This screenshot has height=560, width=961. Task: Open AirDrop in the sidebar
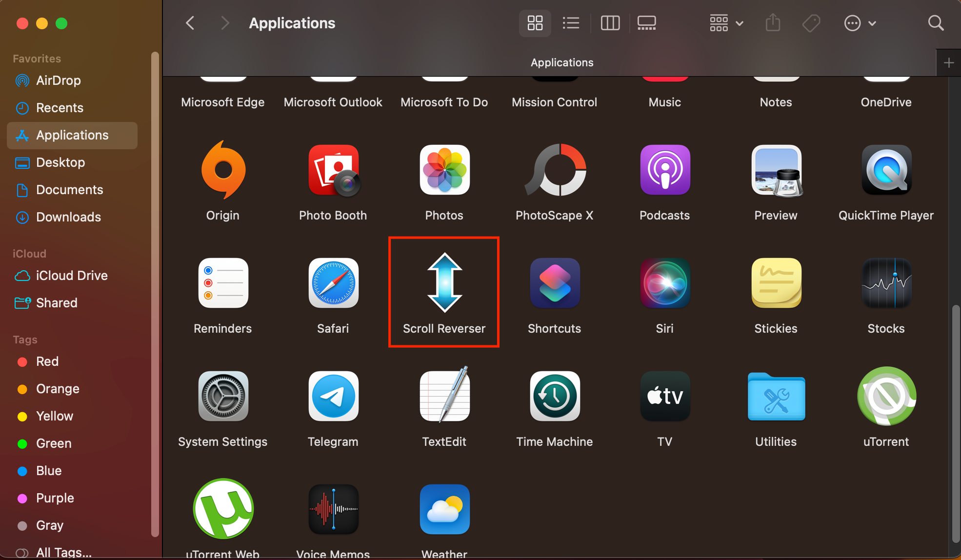(72, 80)
